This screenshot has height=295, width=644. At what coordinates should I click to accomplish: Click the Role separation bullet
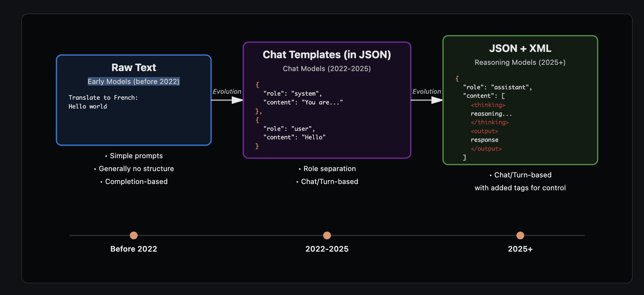(329, 169)
